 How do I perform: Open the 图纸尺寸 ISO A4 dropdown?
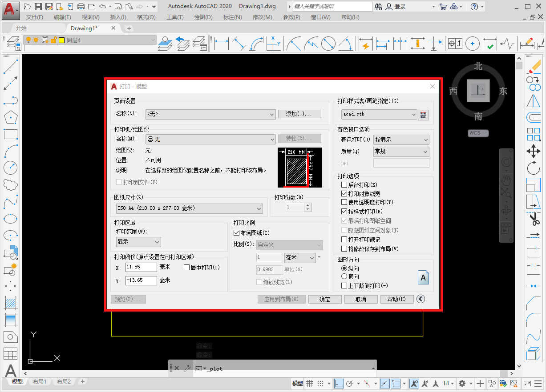coord(189,208)
